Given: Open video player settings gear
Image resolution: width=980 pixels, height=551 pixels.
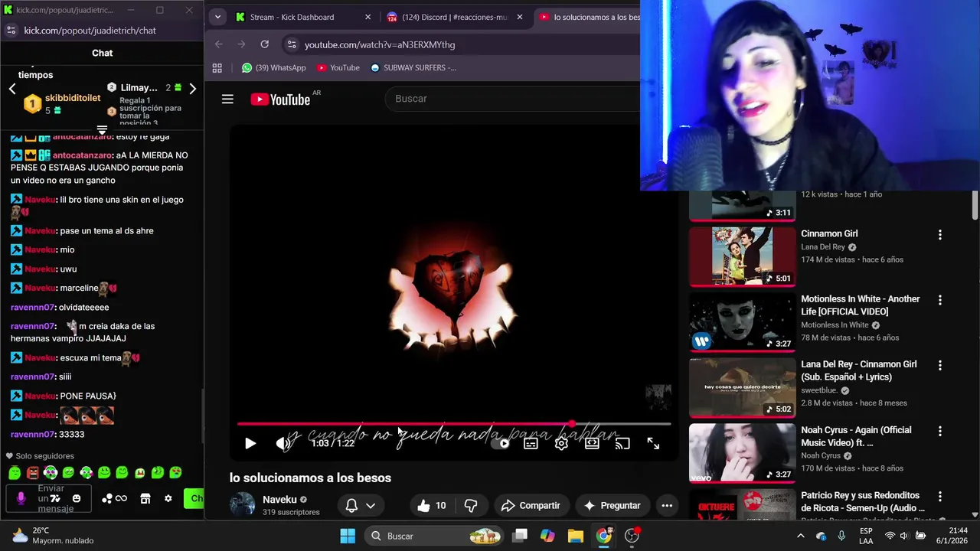Looking at the screenshot, I should pos(561,443).
